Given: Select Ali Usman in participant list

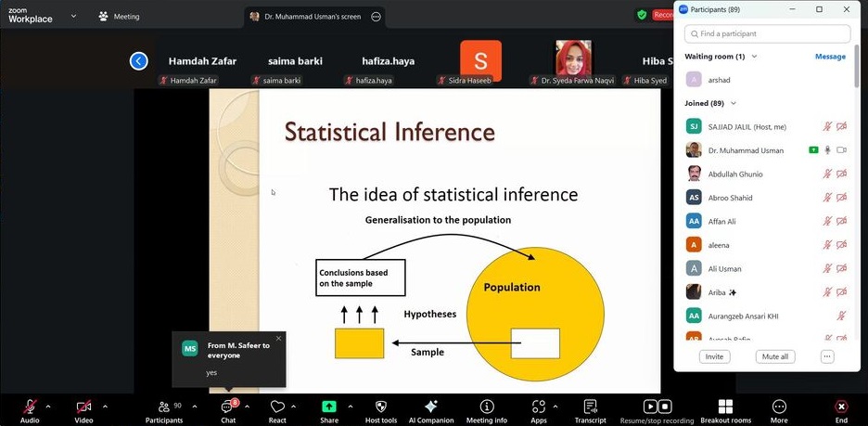Looking at the screenshot, I should [767, 268].
